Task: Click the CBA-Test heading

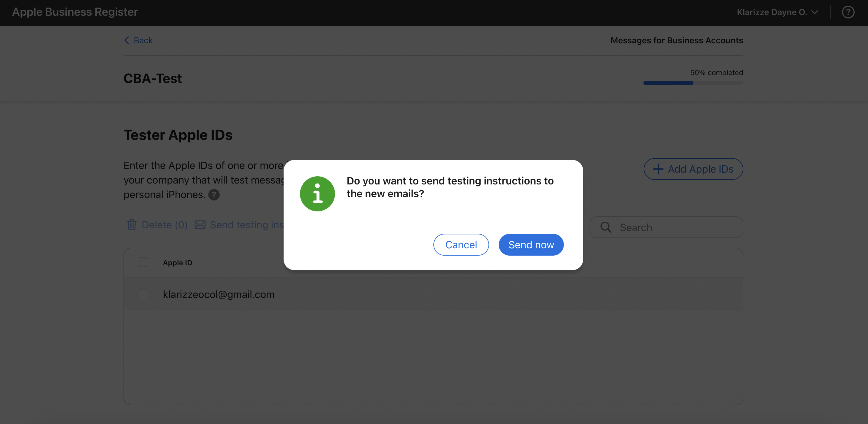Action: pyautogui.click(x=152, y=78)
